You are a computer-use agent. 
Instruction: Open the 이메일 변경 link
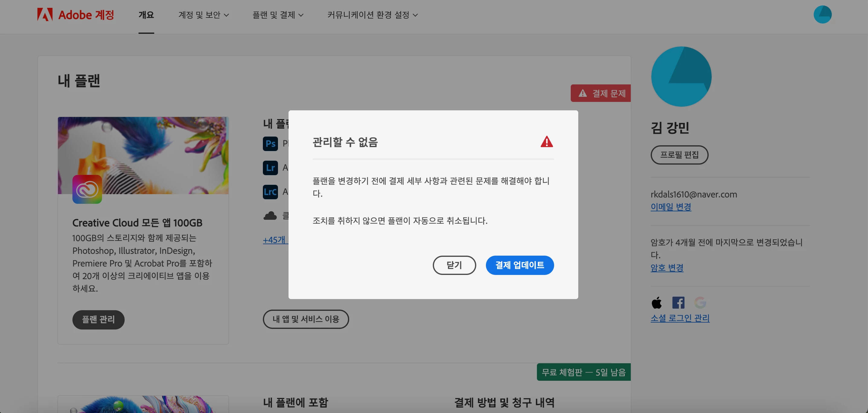click(671, 207)
